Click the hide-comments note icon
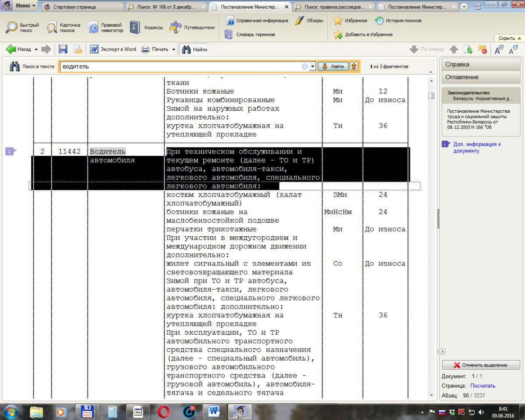 [483, 49]
